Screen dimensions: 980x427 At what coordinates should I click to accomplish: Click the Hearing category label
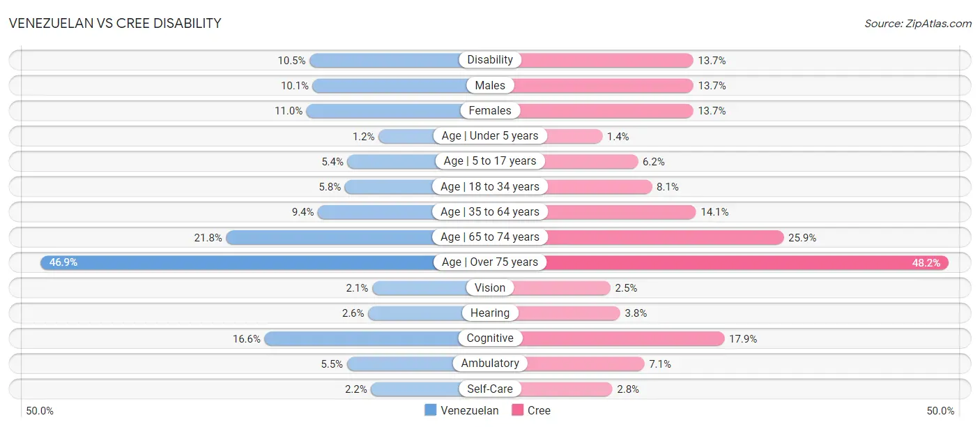coord(490,313)
